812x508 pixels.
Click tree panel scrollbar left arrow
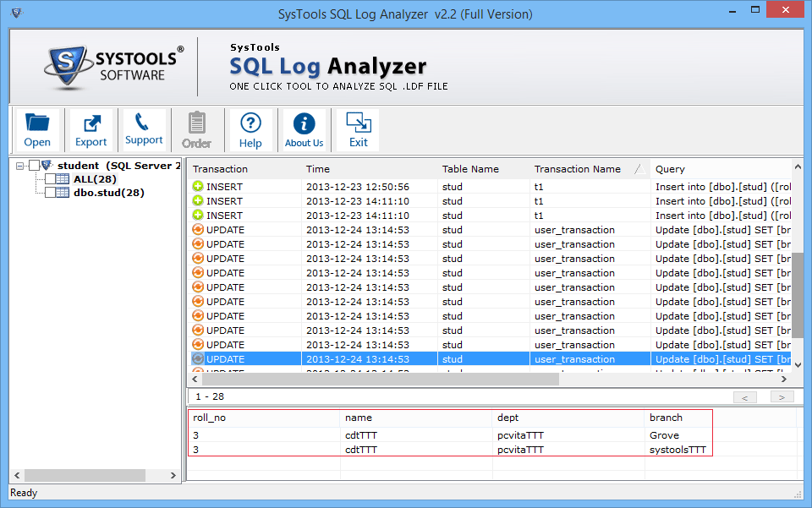(17, 475)
